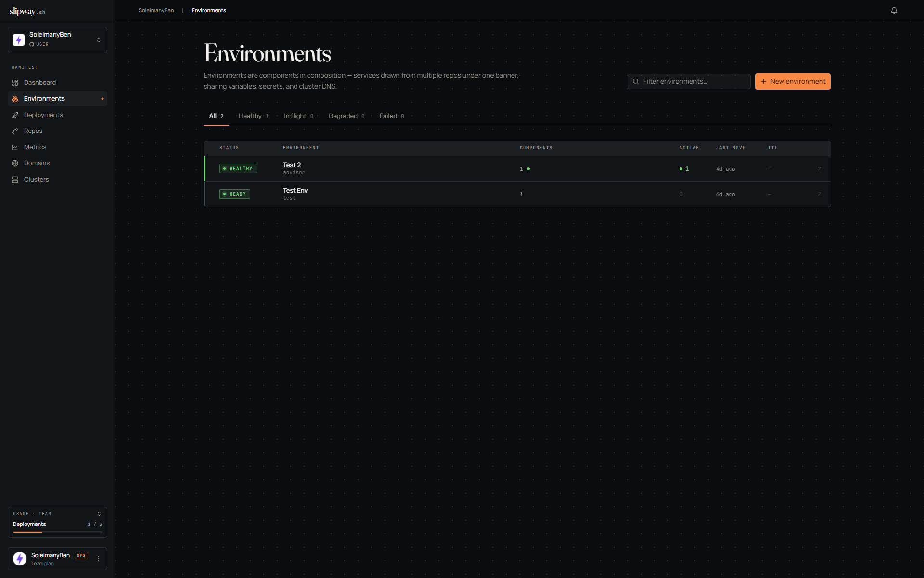Click the Environments sidebar icon
Viewport: 924px width, 578px height.
(15, 99)
